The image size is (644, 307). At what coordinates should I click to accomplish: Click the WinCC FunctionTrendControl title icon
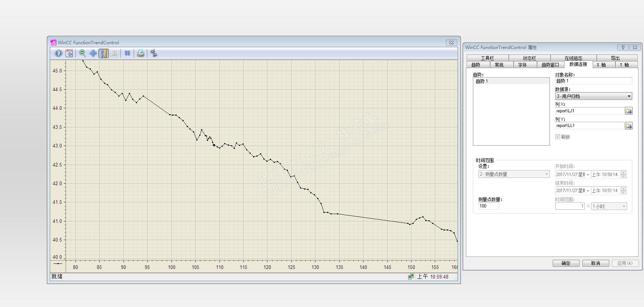tap(53, 42)
